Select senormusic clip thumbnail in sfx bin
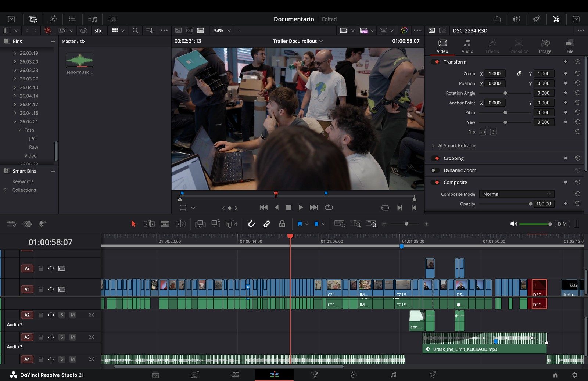This screenshot has height=381, width=588. click(x=79, y=60)
